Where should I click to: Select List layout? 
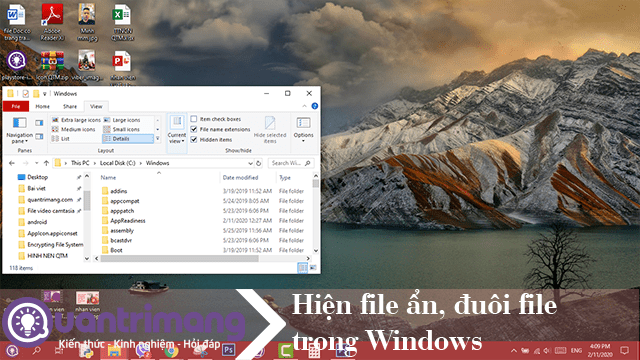(x=60, y=139)
